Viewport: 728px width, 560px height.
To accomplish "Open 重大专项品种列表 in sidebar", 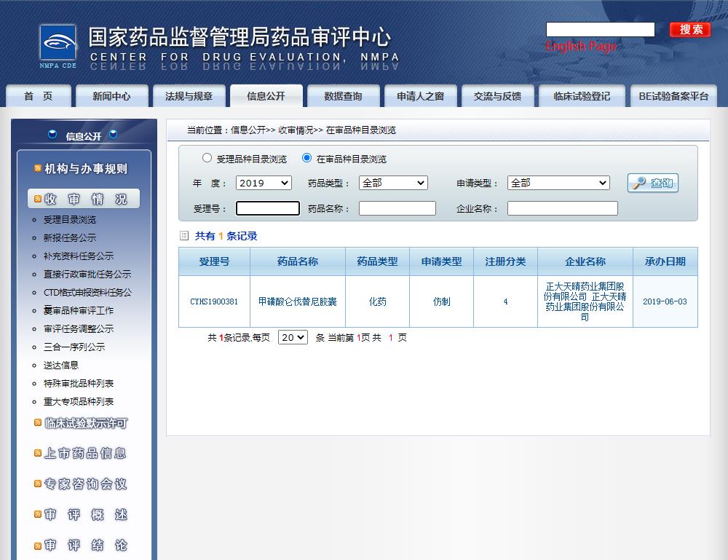I will coord(79,401).
